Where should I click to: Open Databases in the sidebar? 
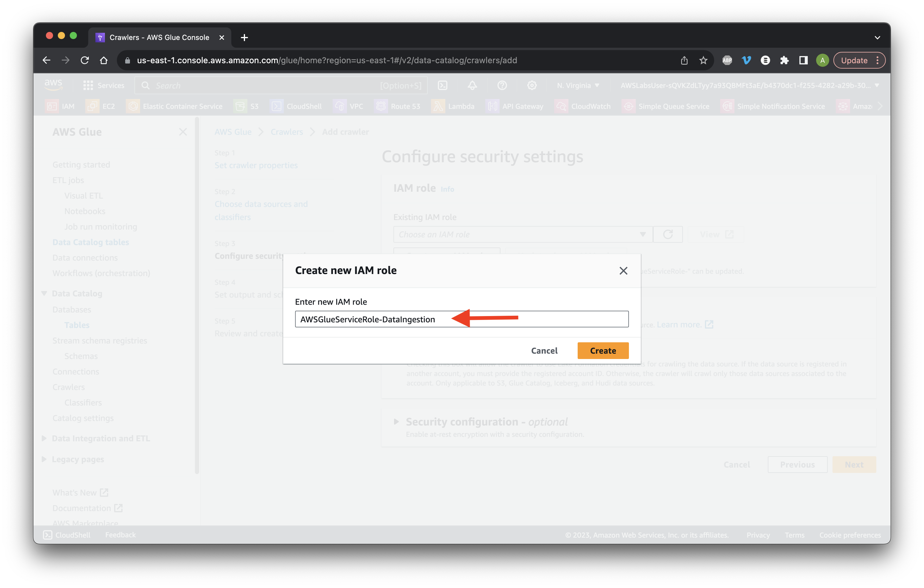click(x=72, y=309)
